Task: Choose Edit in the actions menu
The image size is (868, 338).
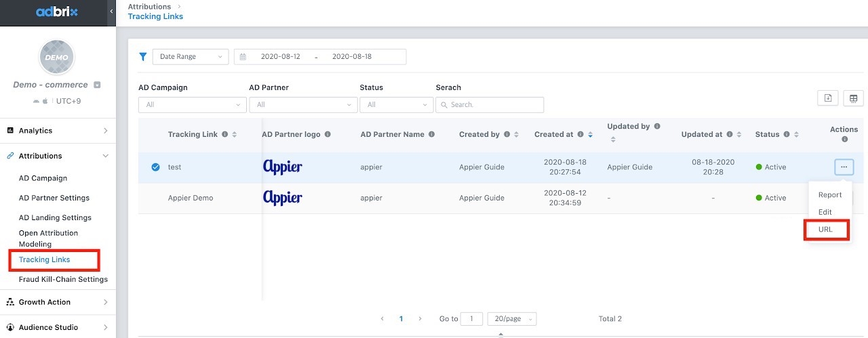Action: 825,212
